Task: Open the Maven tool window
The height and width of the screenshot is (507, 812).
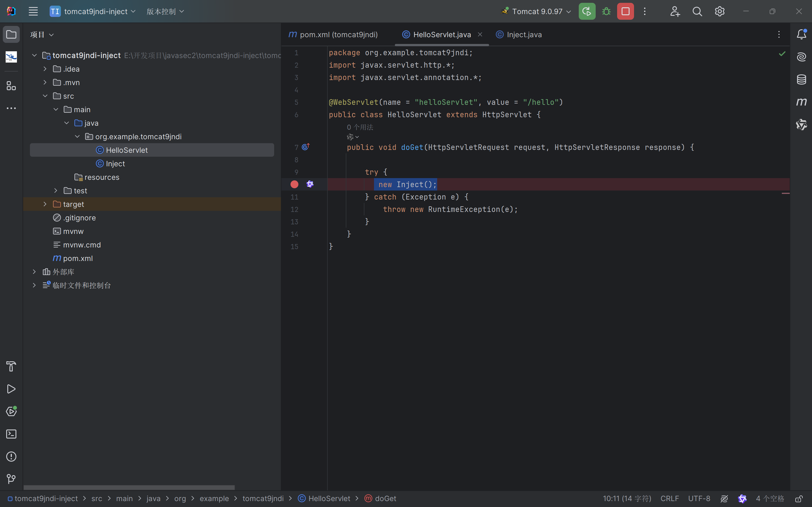Action: pos(802,102)
